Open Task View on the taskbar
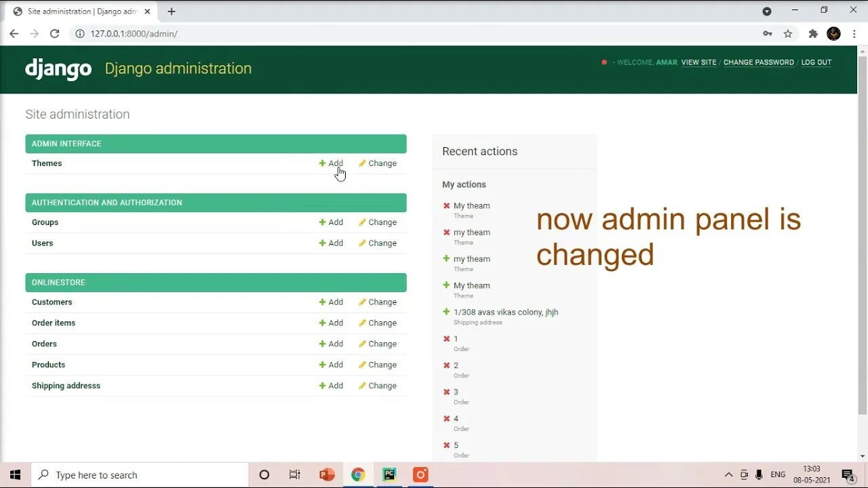 coord(294,474)
